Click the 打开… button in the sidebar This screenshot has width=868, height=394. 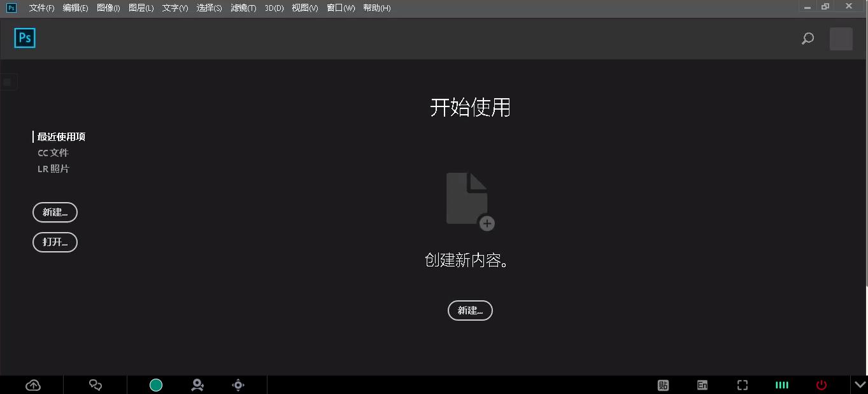coord(55,242)
